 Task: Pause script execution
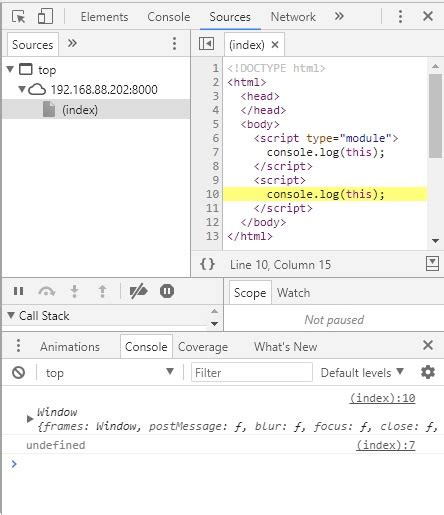(18, 291)
